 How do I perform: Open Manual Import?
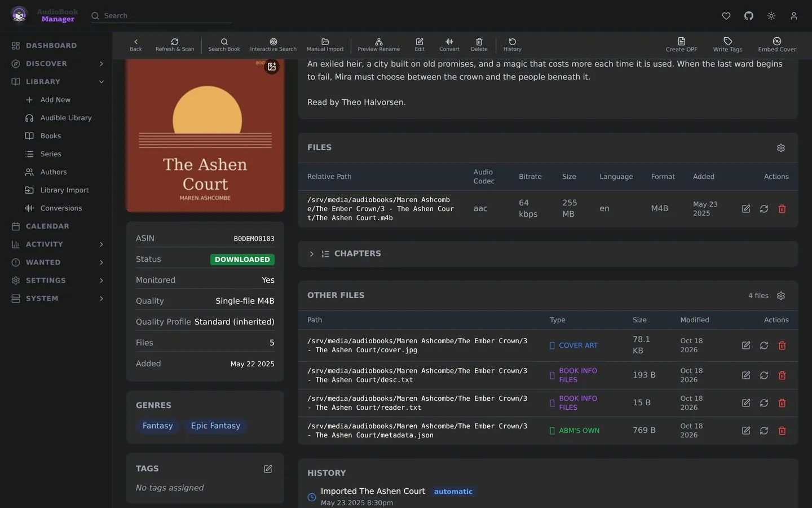coord(325,45)
